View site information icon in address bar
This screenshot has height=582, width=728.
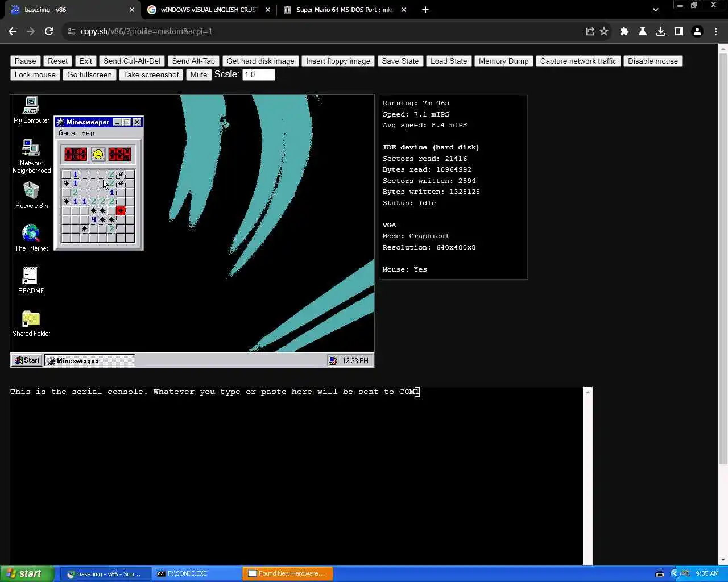(x=71, y=31)
